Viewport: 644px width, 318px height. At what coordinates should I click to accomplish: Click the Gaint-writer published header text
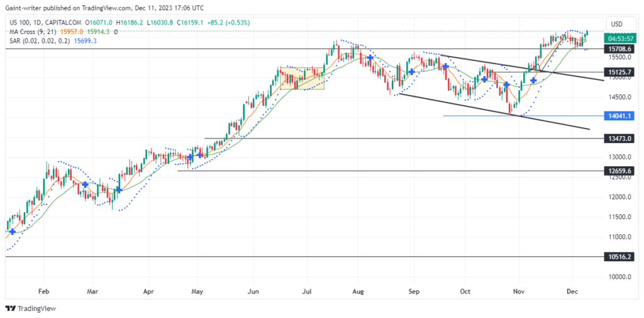pos(104,8)
